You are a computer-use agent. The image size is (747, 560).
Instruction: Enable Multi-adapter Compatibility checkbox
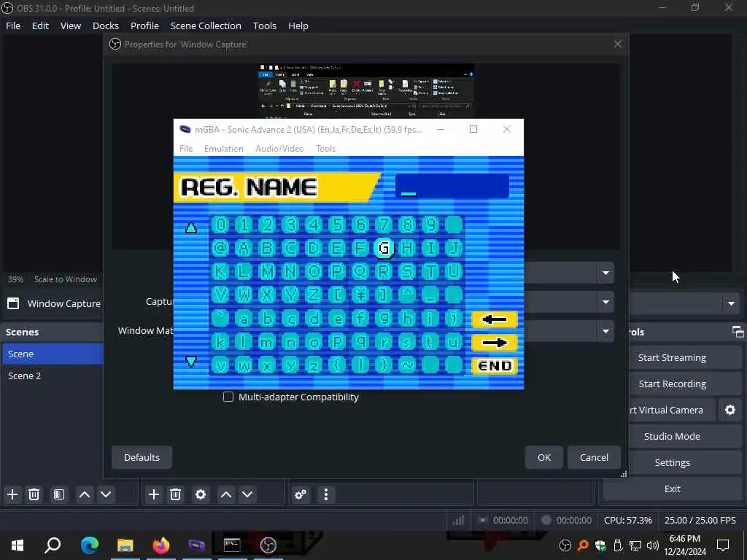pyautogui.click(x=228, y=397)
